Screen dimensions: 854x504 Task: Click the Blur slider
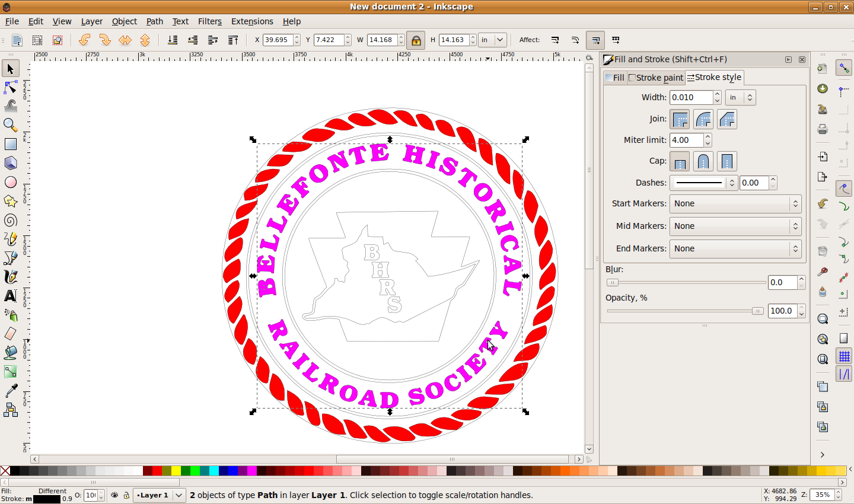pyautogui.click(x=686, y=283)
